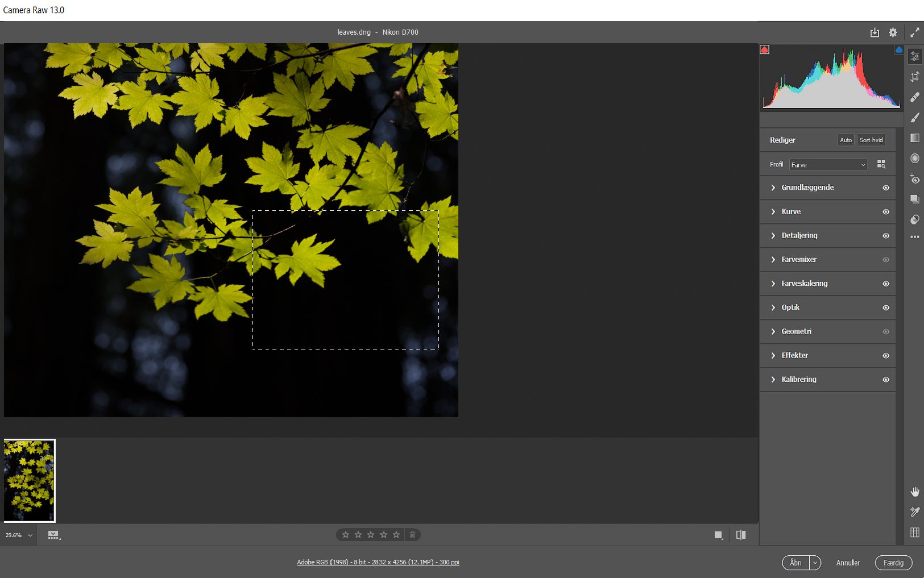Select the leaves filmstrip thumbnail
This screenshot has height=578, width=924.
(x=30, y=480)
